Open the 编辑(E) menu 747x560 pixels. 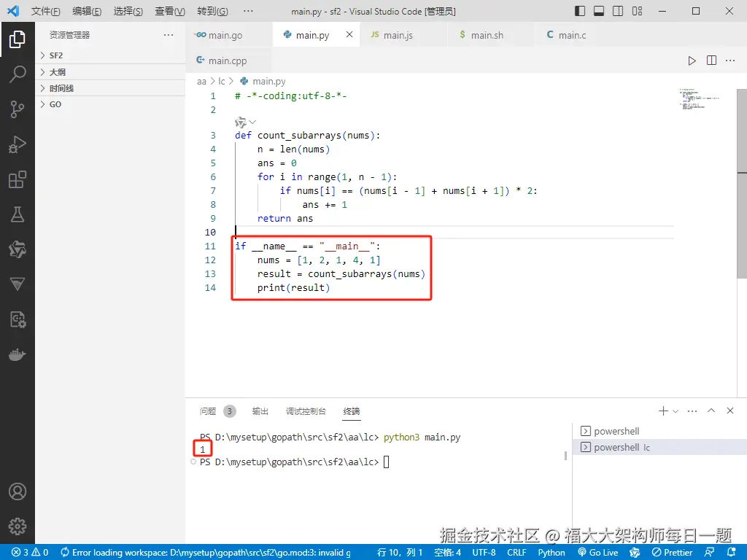point(87,11)
